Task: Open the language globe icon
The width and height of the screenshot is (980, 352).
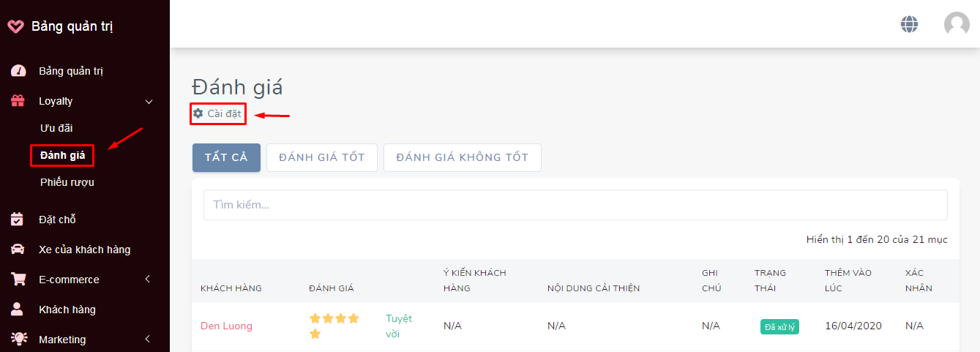Action: [909, 24]
